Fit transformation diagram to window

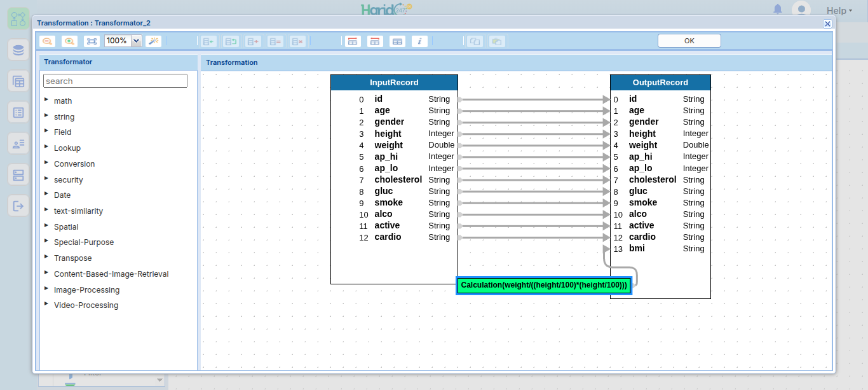pos(92,41)
